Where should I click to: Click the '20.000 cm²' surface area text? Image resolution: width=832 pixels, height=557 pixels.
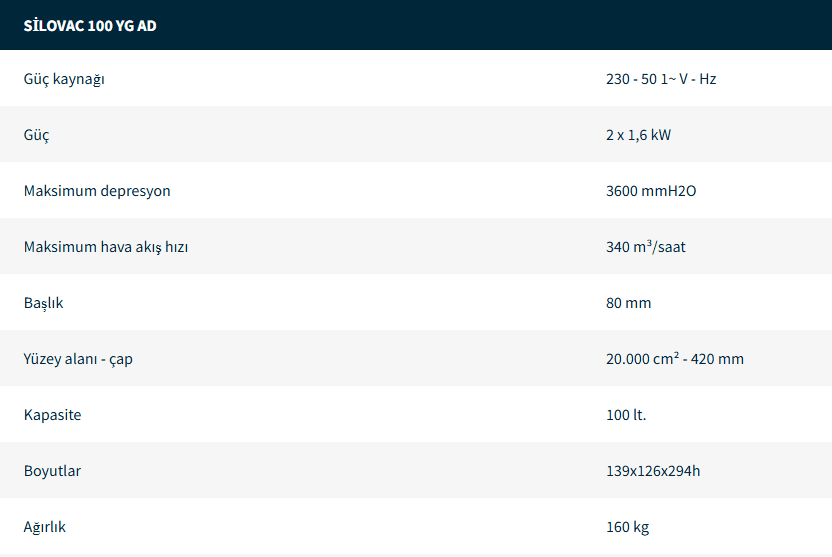click(644, 359)
